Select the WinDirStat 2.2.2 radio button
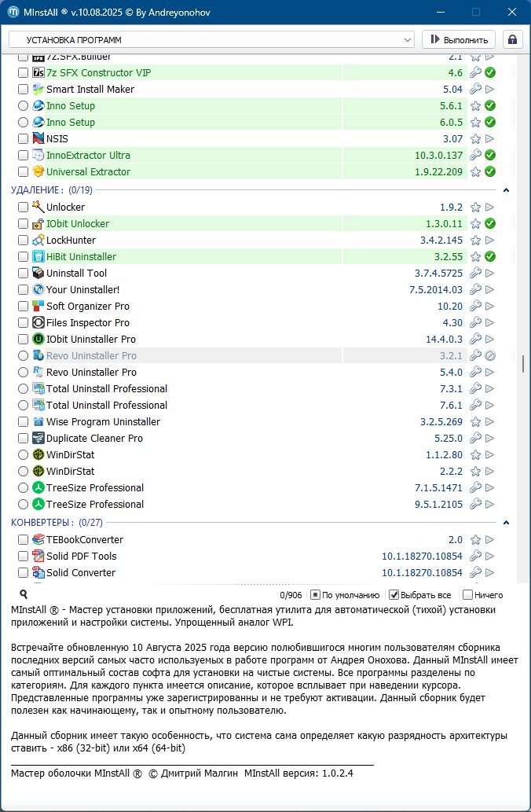Image resolution: width=531 pixels, height=812 pixels. (23, 472)
